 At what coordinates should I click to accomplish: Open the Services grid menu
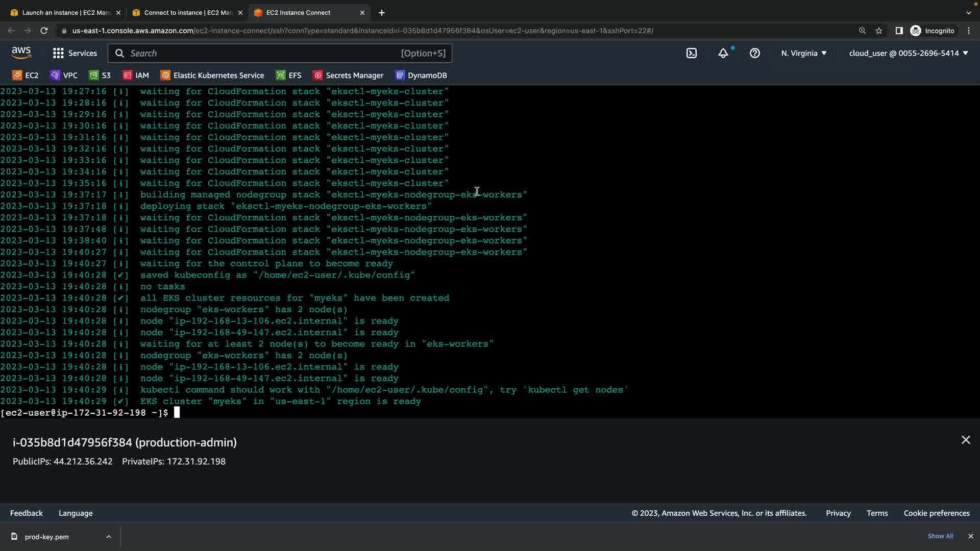[x=75, y=53]
